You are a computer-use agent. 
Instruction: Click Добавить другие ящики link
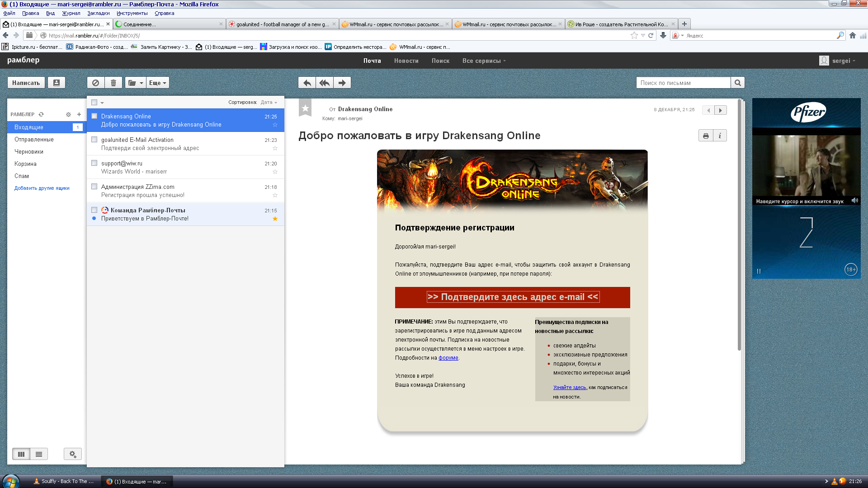coord(42,188)
